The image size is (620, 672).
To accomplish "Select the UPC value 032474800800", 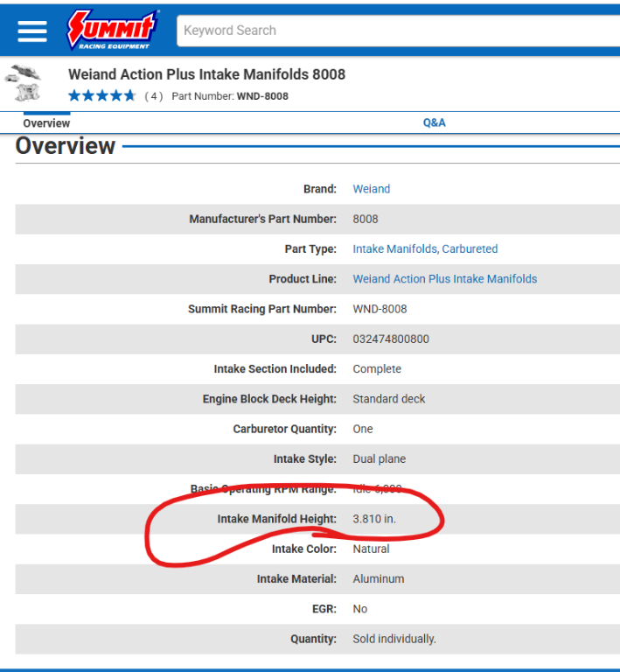I will pos(391,339).
